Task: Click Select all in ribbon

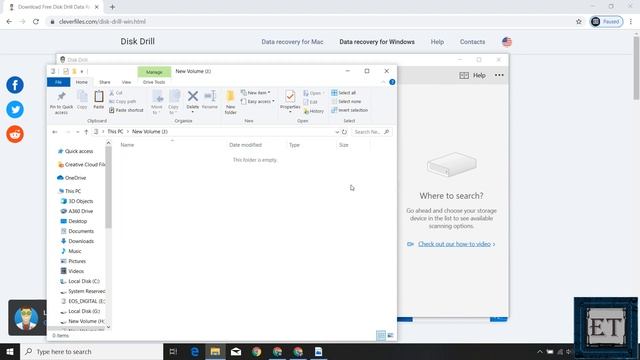Action: (344, 93)
